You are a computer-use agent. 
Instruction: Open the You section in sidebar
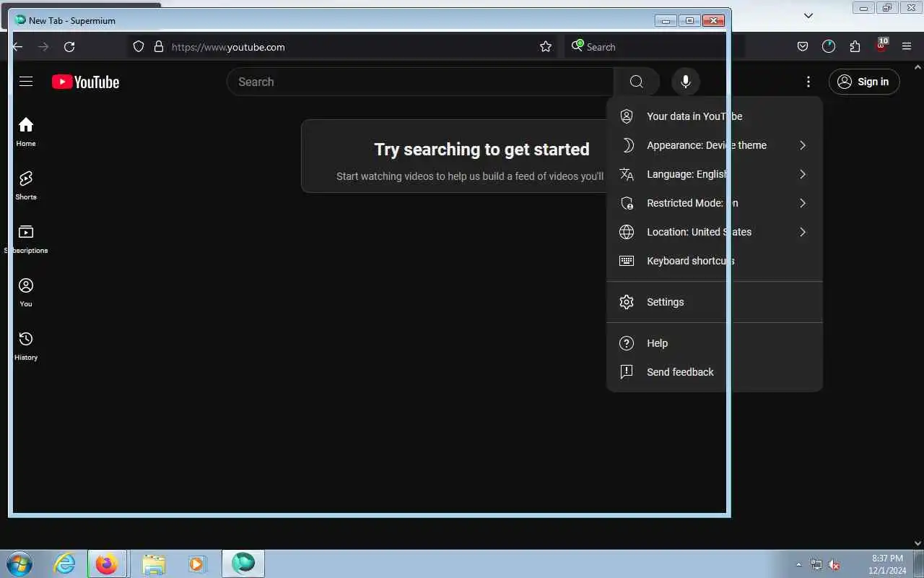pyautogui.click(x=26, y=293)
